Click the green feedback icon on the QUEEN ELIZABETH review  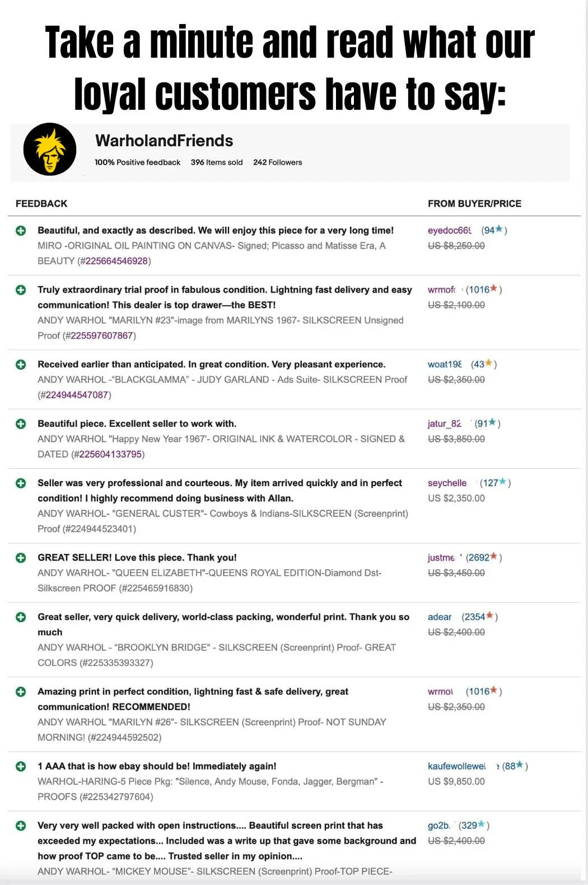pos(21,557)
